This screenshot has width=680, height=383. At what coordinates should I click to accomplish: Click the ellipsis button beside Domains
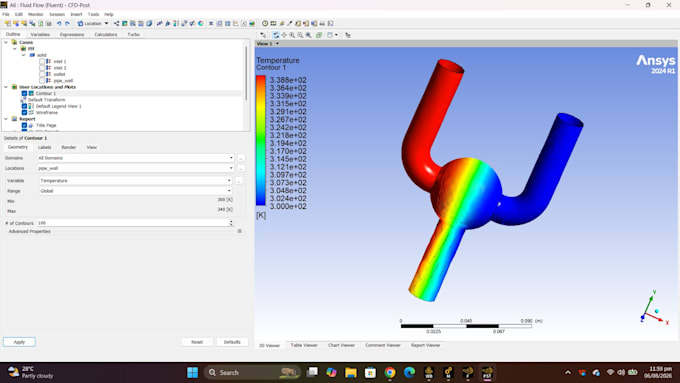(x=241, y=158)
